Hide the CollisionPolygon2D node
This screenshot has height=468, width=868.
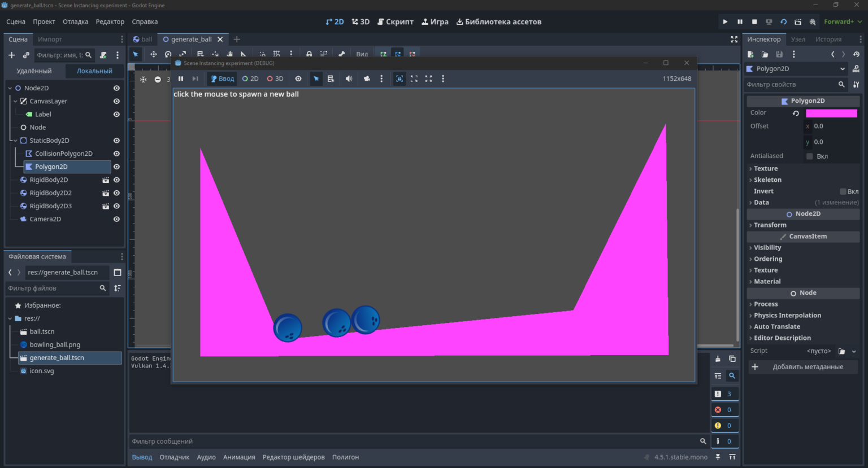(x=116, y=154)
